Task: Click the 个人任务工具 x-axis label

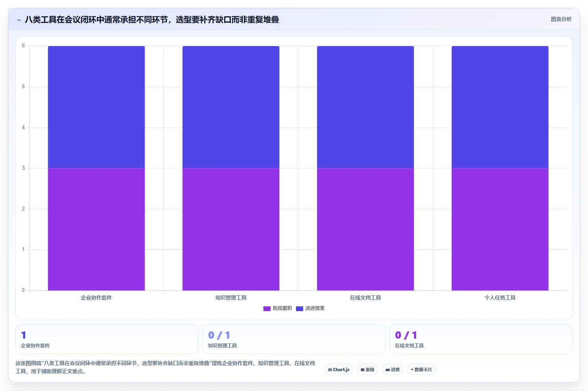Action: click(x=500, y=298)
